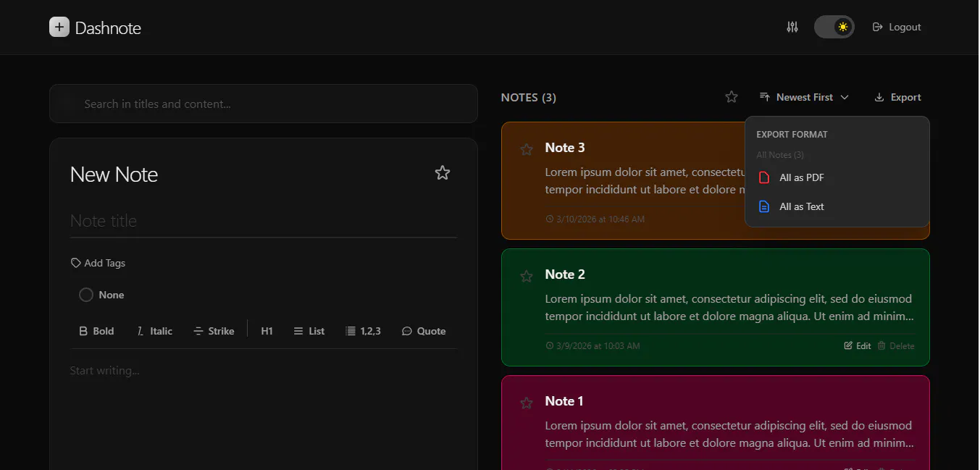980x470 pixels.
Task: Click Add Tags
Action: click(98, 263)
